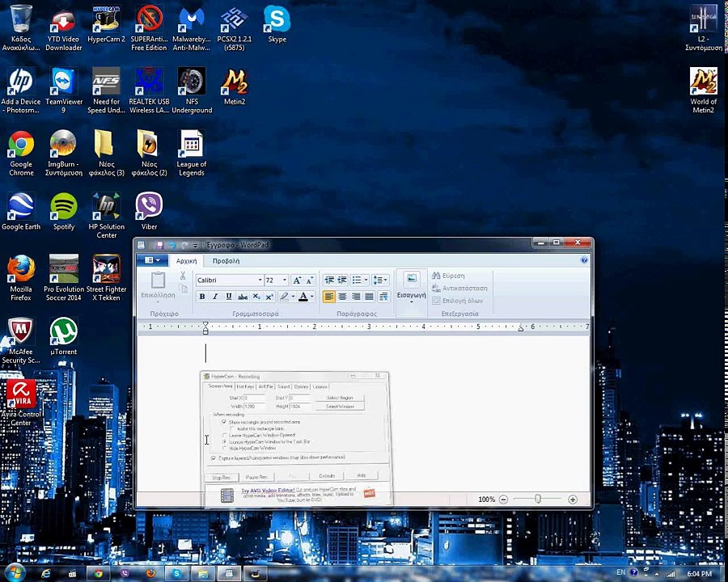Click Εύρεση find button

coord(448,276)
